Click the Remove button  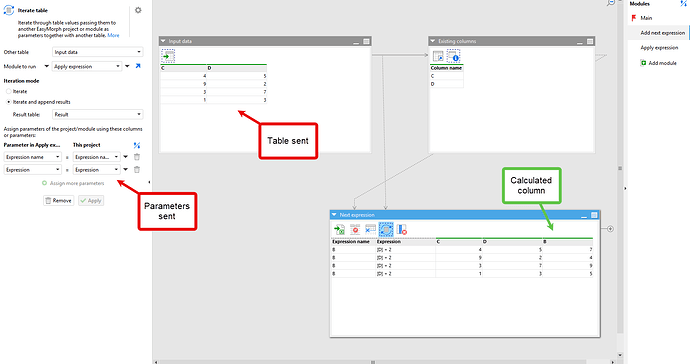59,201
